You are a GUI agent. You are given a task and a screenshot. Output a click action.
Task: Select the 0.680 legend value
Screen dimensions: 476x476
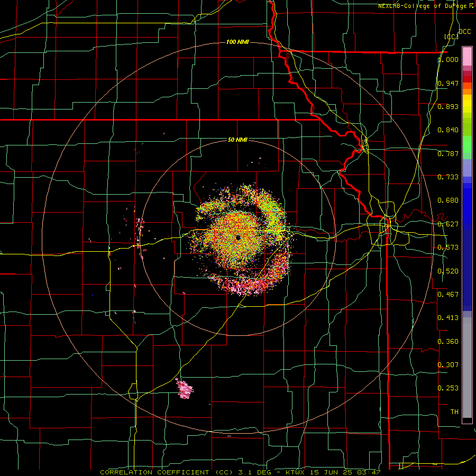click(448, 200)
